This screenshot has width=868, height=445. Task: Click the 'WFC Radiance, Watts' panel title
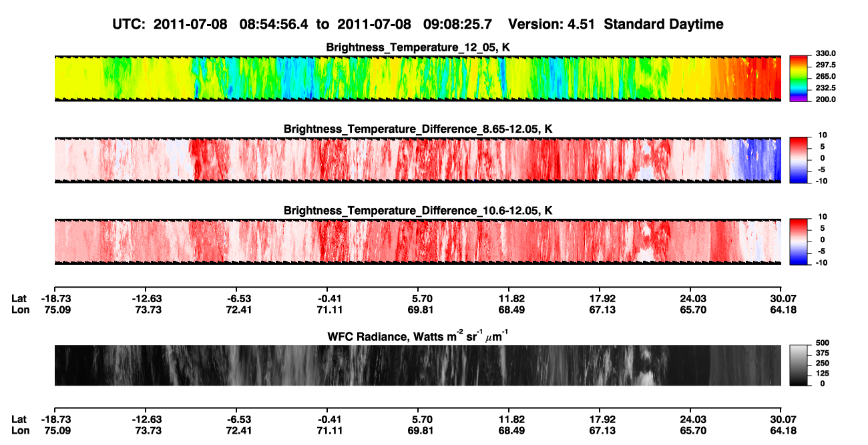tap(418, 336)
